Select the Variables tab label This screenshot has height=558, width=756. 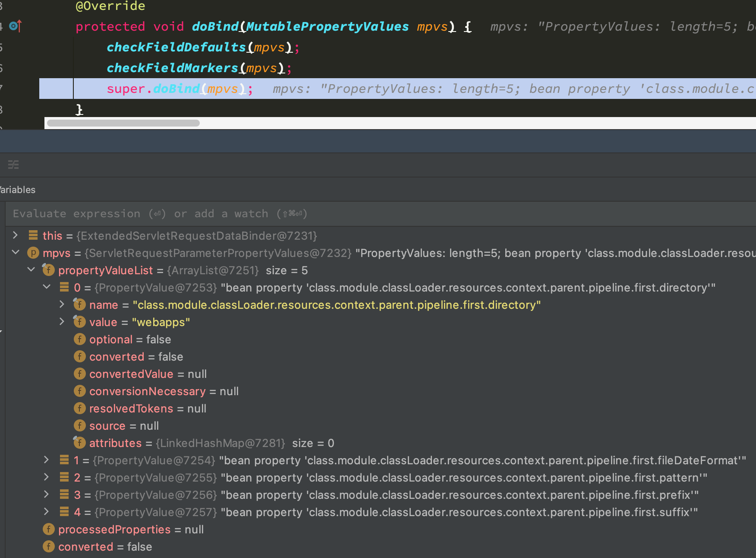17,190
